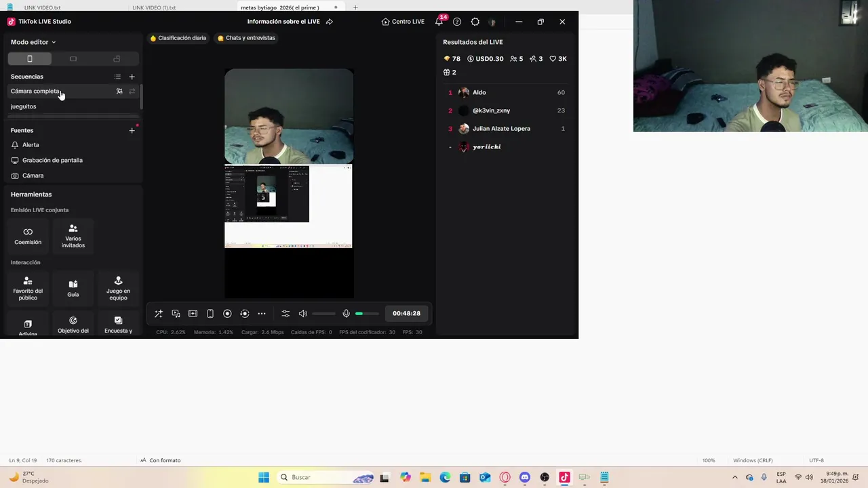
Task: Open settings gear icon in title bar
Action: [x=475, y=22]
